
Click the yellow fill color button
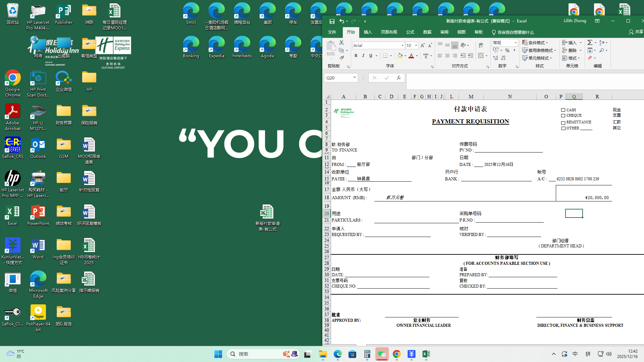pos(400,56)
